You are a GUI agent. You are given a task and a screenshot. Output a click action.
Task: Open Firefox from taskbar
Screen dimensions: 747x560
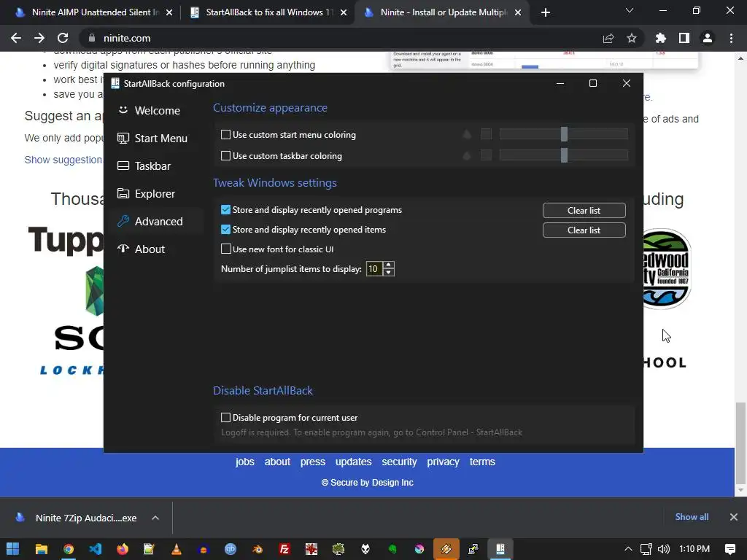click(x=123, y=549)
